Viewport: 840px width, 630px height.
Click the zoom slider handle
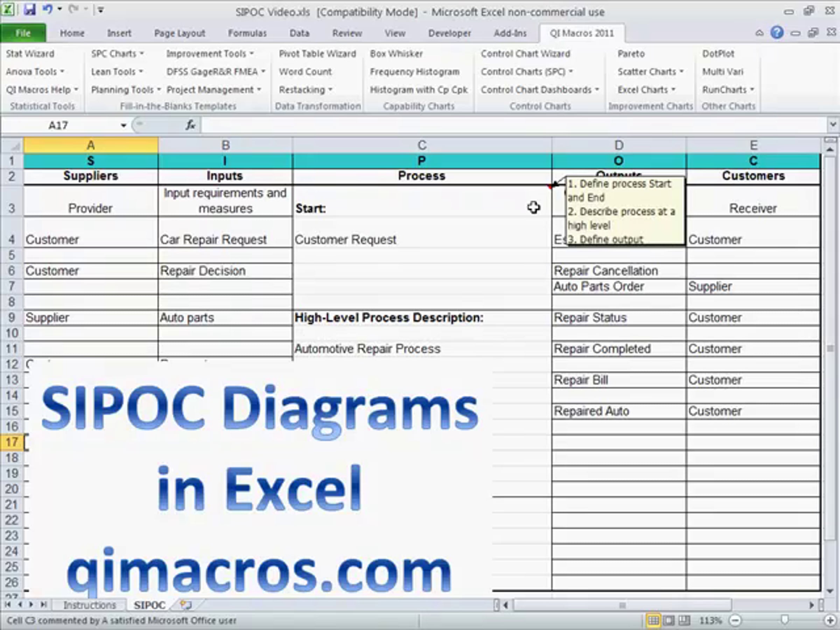coord(785,621)
